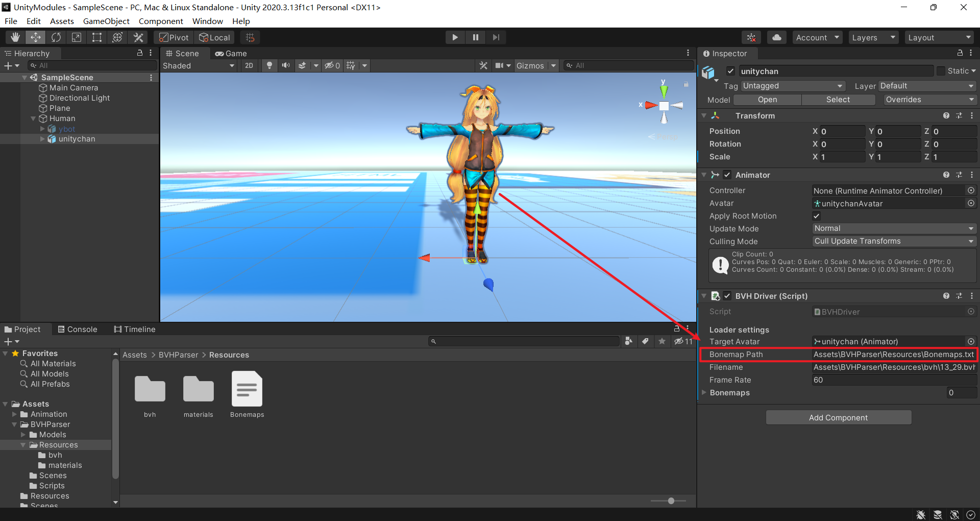Toggle scene lighting bulb icon
Viewport: 980px width, 521px height.
(x=269, y=65)
